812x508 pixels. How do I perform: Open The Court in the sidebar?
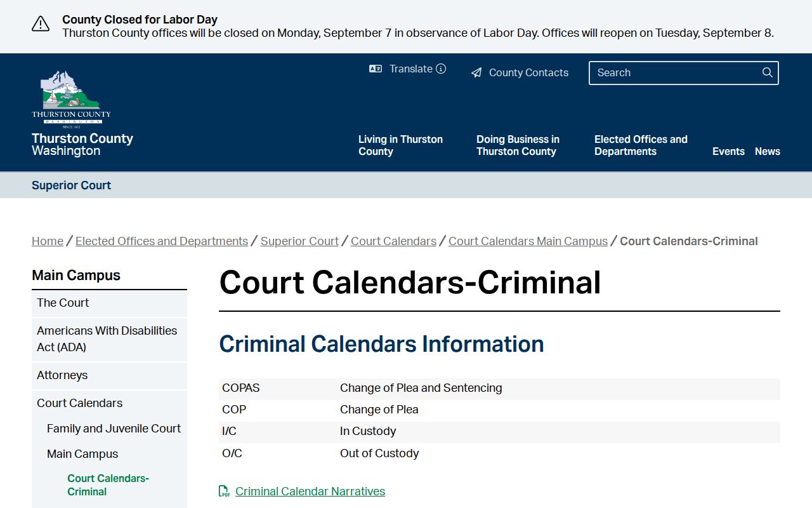click(x=109, y=303)
